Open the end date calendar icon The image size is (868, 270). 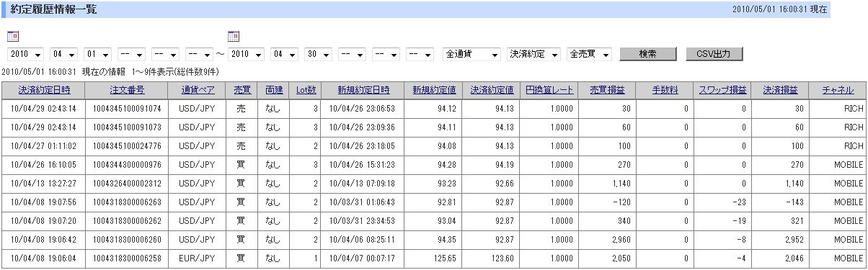pyautogui.click(x=234, y=37)
